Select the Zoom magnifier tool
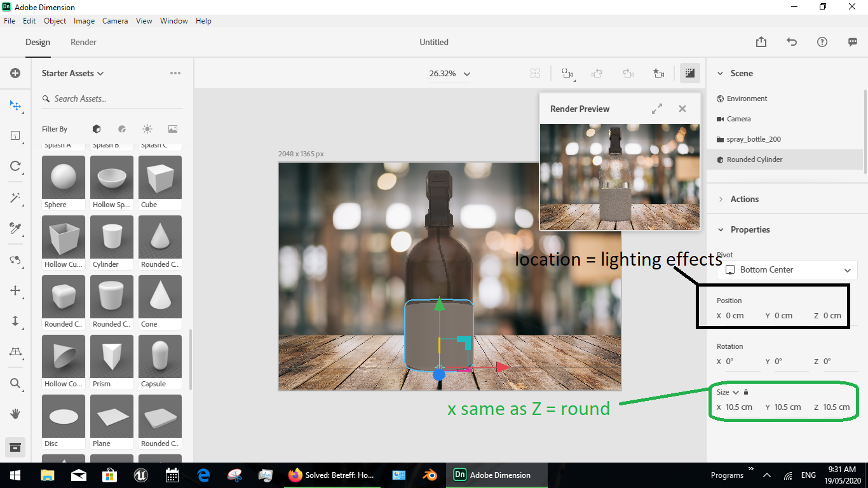Viewport: 868px width, 488px height. point(15,383)
